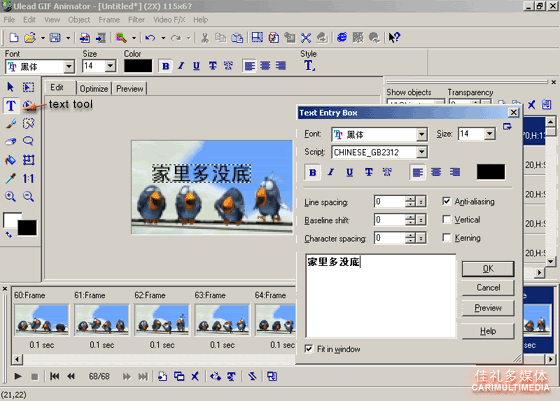Image resolution: width=560 pixels, height=401 pixels.
Task: Click the Duplicate frame icon
Action: pos(179,376)
